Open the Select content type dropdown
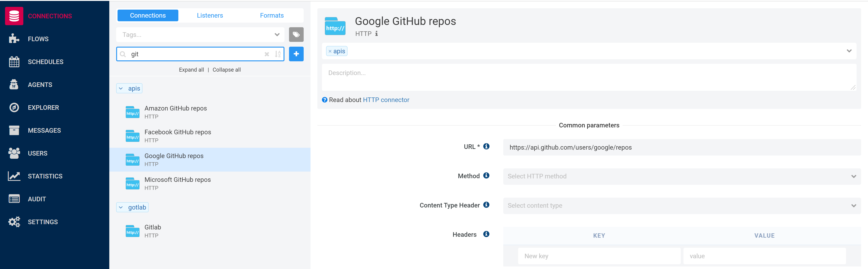868x269 pixels. [x=682, y=206]
